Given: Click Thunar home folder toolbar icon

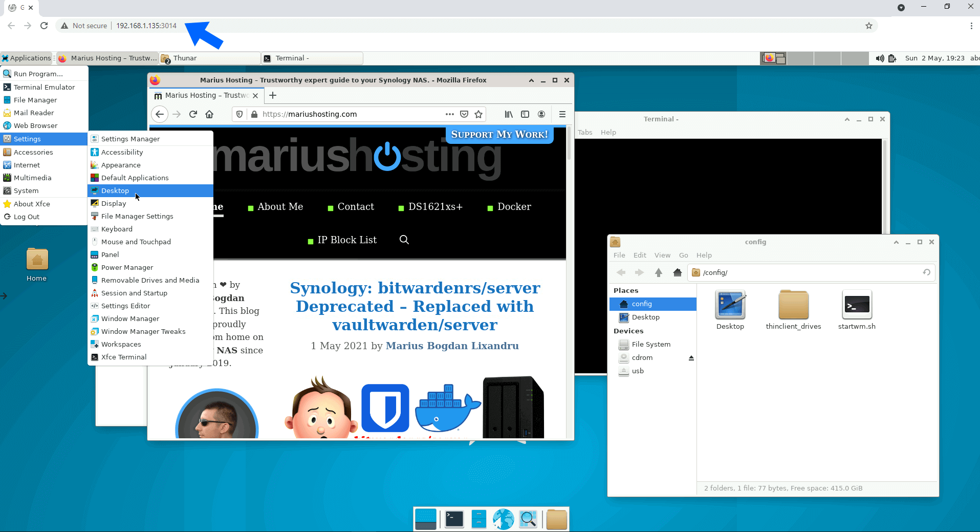Looking at the screenshot, I should [x=678, y=272].
